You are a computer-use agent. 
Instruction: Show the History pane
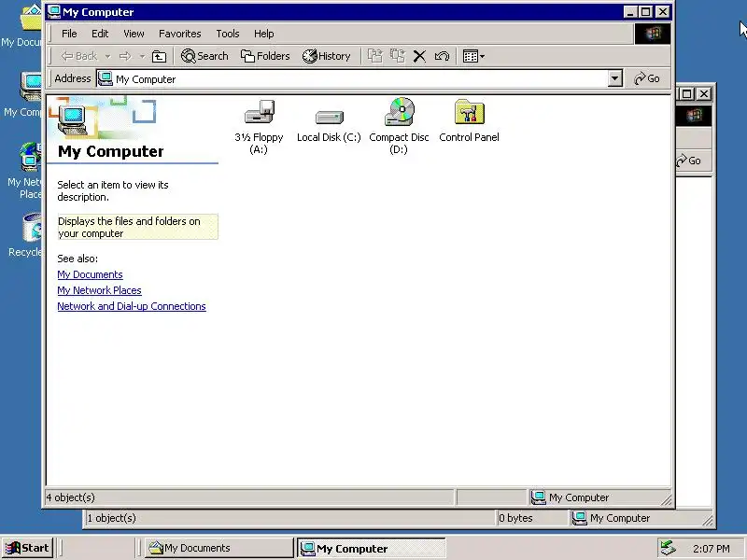pyautogui.click(x=326, y=56)
